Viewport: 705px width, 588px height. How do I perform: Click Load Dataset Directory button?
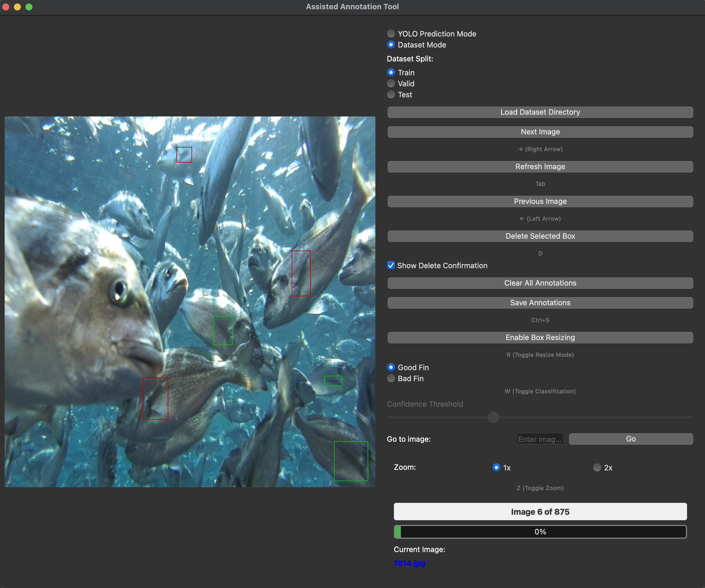pos(540,112)
